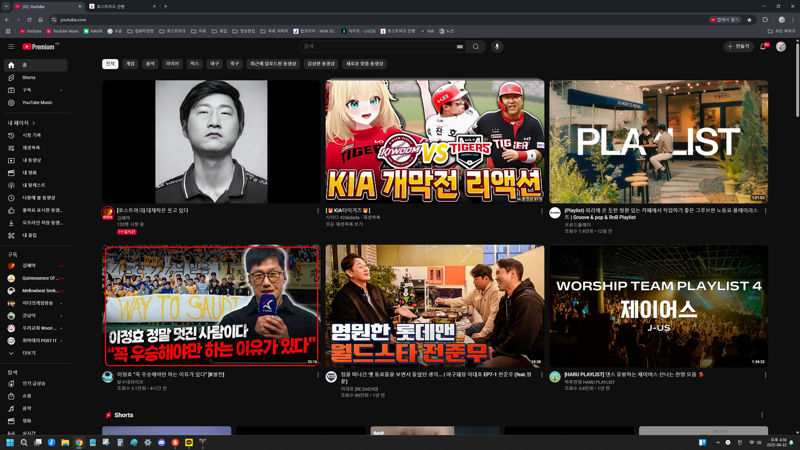Image resolution: width=800 pixels, height=450 pixels.
Task: Open more options for 이정효 video
Action: pyautogui.click(x=318, y=375)
